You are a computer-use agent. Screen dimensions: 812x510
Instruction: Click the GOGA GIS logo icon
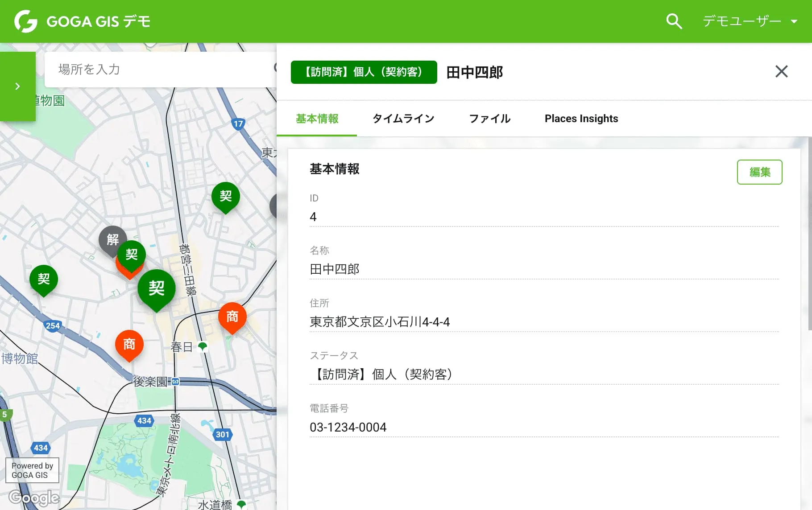(x=25, y=21)
